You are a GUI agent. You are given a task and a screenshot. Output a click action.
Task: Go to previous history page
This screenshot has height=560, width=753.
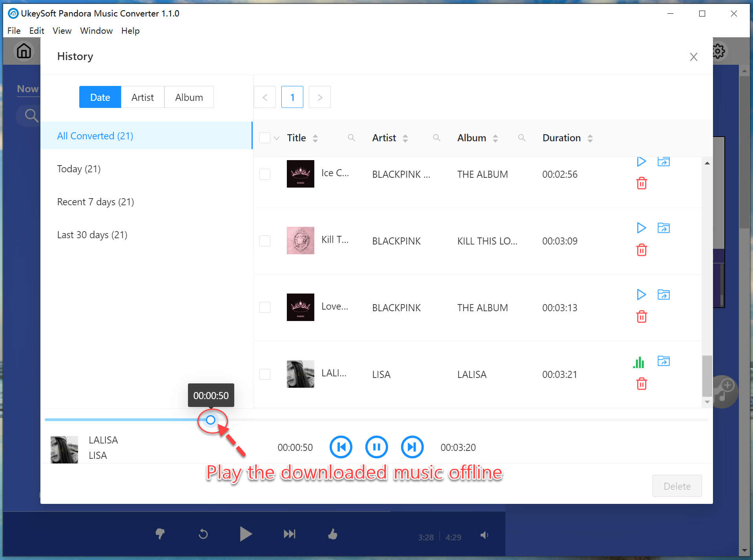point(265,97)
